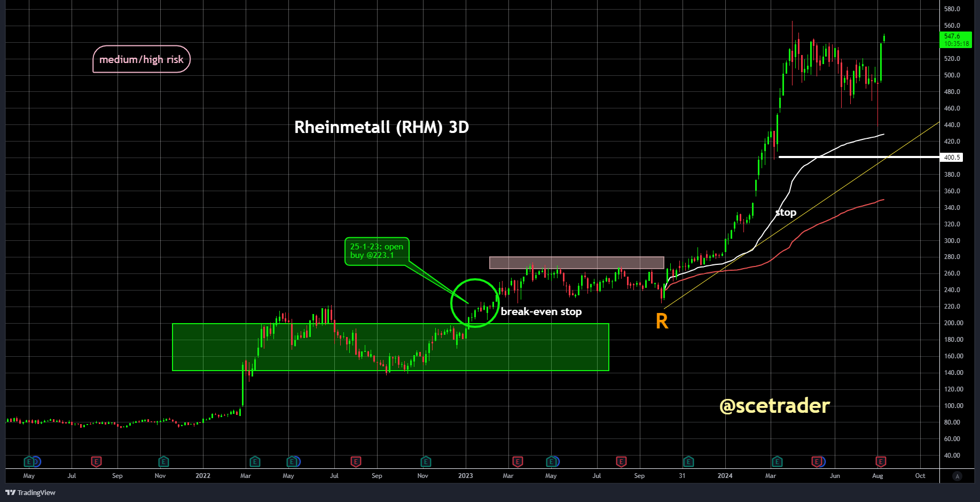
Task: Select the orange 'R' annotation
Action: (x=662, y=321)
